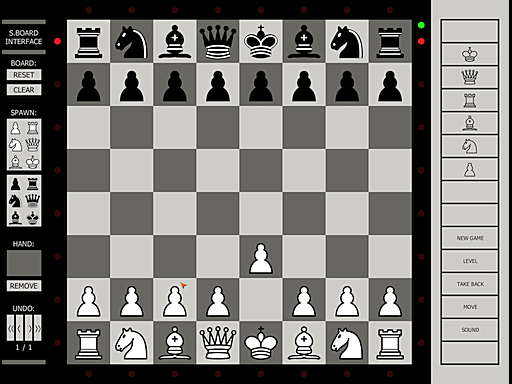
Task: Spawn a black pawn from palette
Action: coord(15,184)
